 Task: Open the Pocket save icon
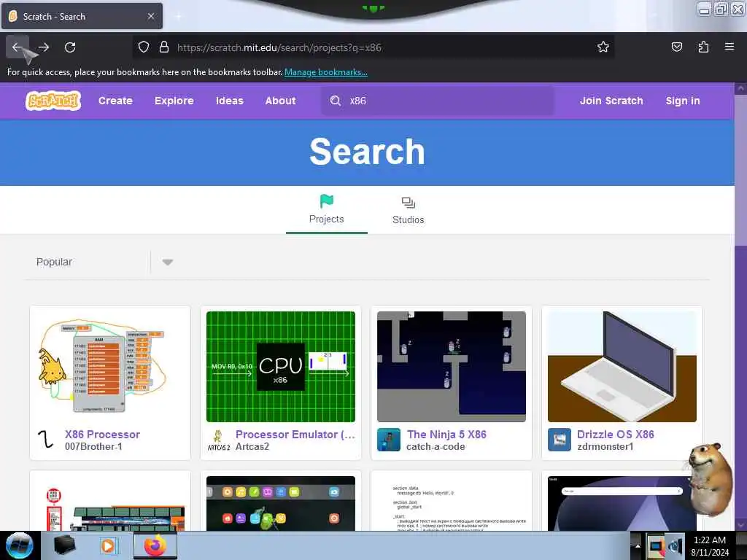click(x=676, y=47)
